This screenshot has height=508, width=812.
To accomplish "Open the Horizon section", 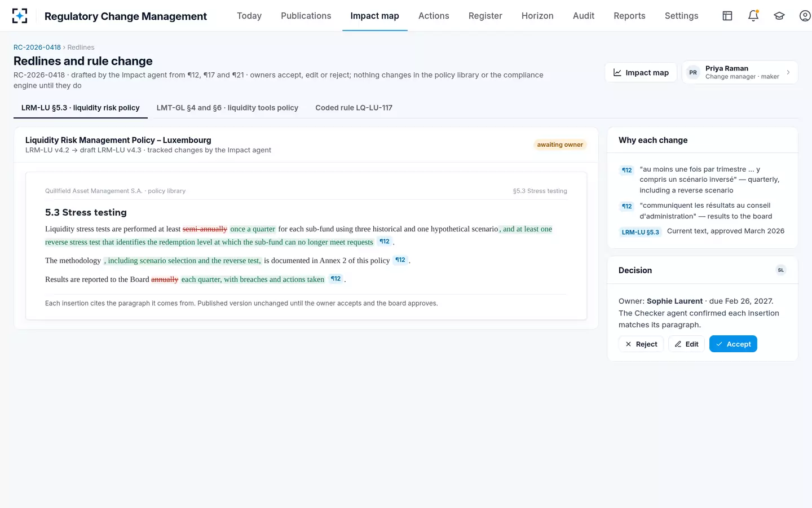I will pos(537,16).
